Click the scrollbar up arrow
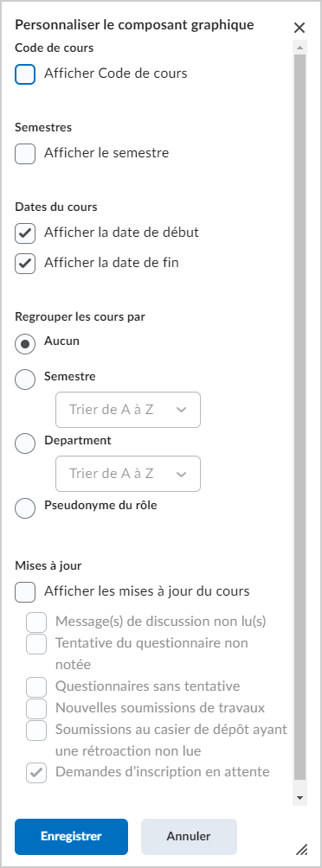This screenshot has width=322, height=868. coord(299,48)
